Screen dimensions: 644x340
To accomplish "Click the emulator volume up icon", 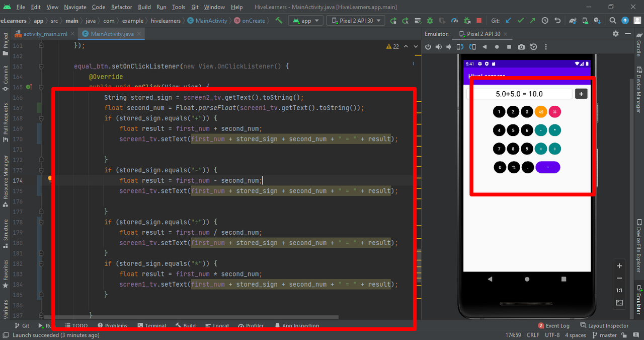I will click(438, 47).
